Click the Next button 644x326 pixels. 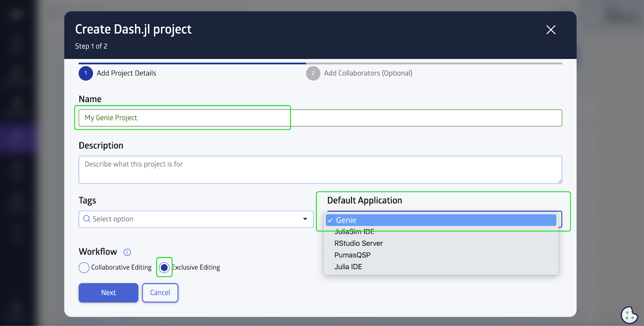click(x=108, y=293)
